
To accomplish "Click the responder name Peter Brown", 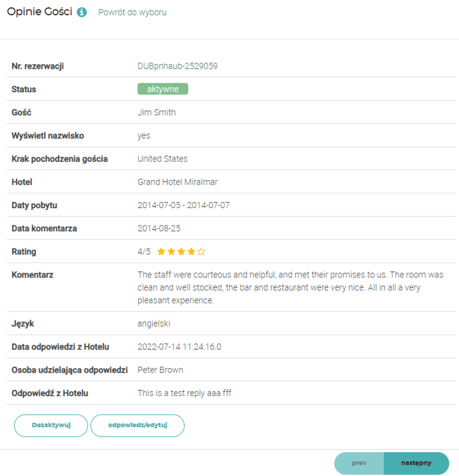I will [160, 370].
